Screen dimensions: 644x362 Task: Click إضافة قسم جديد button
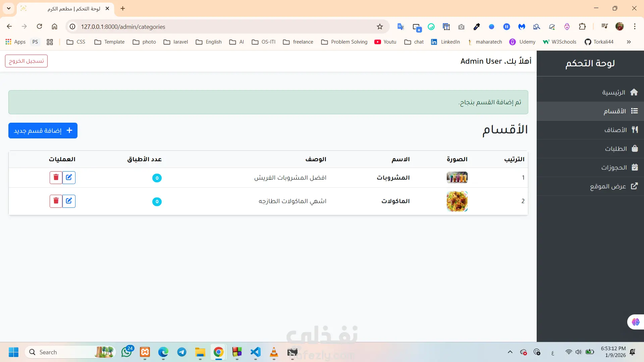click(x=43, y=130)
